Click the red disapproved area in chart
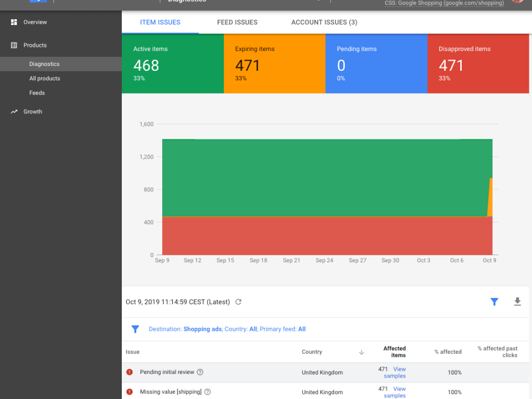 click(327, 236)
